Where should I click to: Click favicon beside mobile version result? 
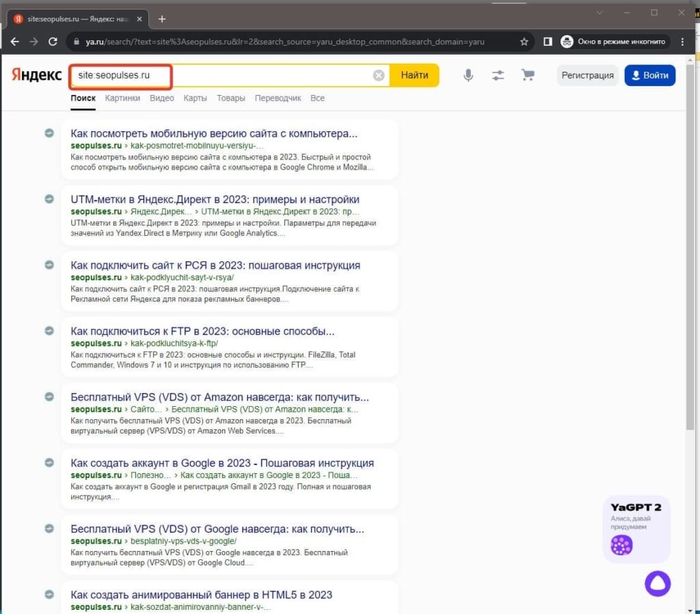click(x=49, y=133)
